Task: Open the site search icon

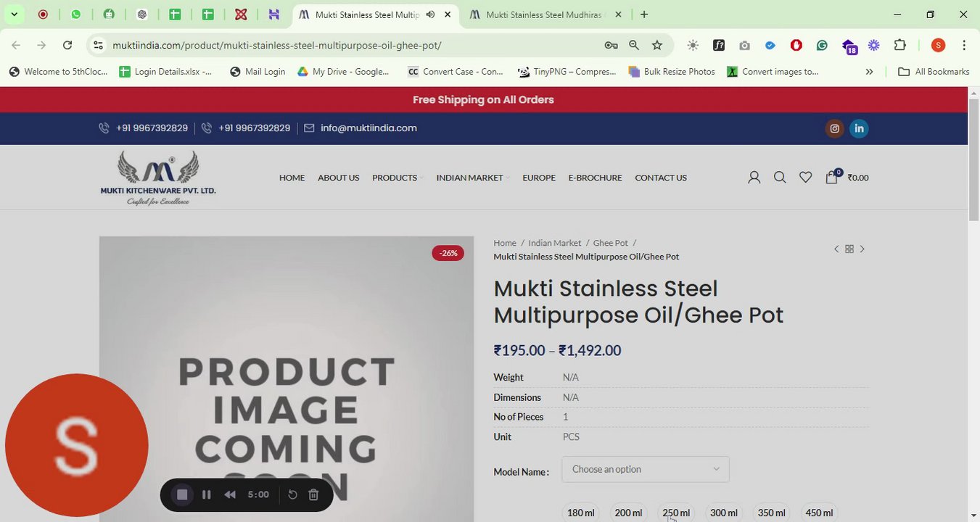Action: [x=780, y=178]
